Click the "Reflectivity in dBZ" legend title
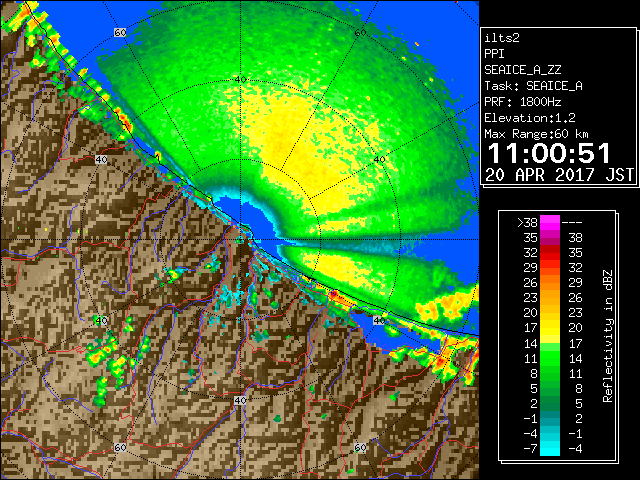Viewport: 640px width, 480px height. 607,336
